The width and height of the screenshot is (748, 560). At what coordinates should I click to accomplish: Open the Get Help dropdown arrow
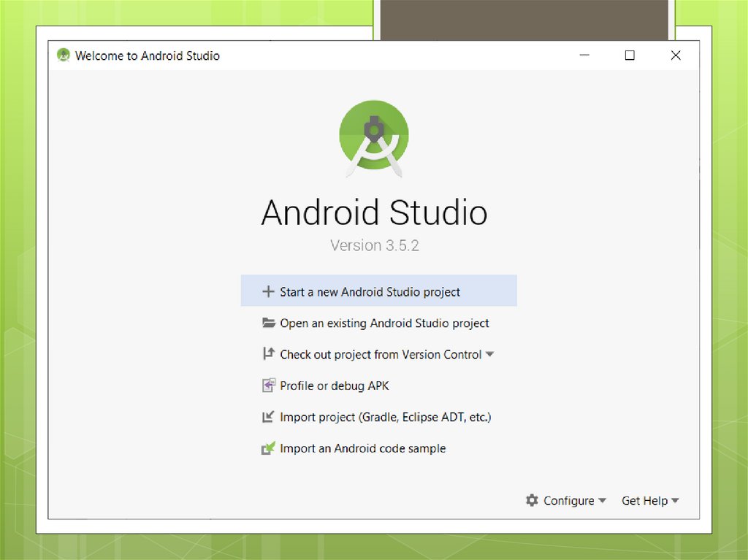(676, 501)
